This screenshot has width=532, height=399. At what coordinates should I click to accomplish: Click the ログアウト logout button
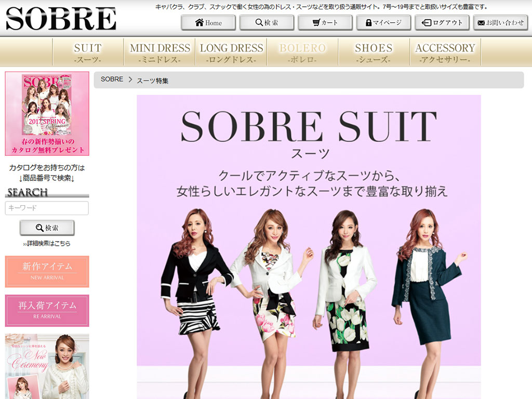pyautogui.click(x=442, y=23)
